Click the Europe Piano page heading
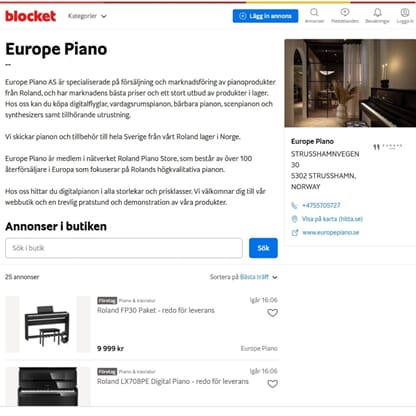 click(x=56, y=49)
